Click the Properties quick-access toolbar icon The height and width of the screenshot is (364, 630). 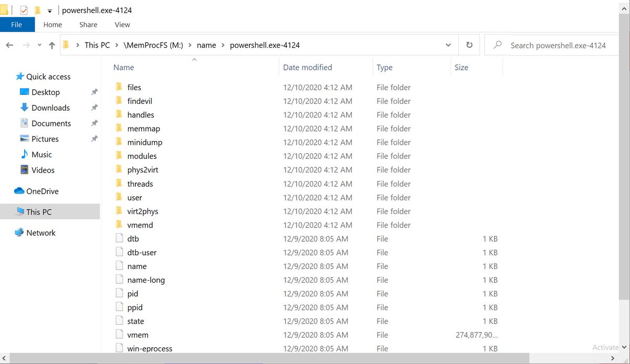click(x=24, y=10)
